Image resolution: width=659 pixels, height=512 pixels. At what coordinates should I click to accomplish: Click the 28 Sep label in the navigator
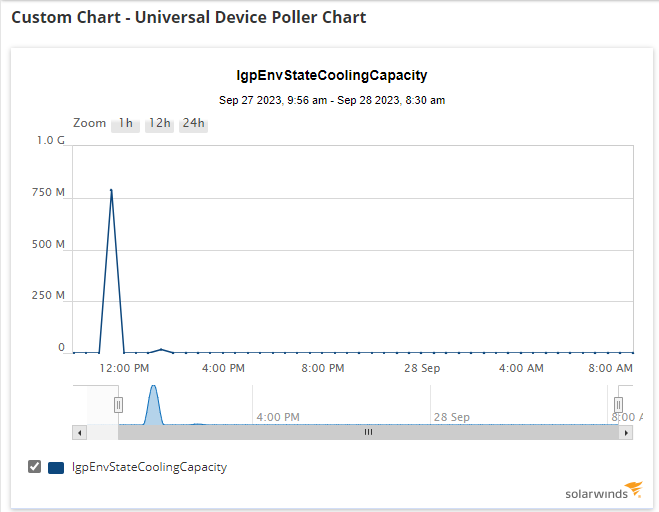(451, 417)
